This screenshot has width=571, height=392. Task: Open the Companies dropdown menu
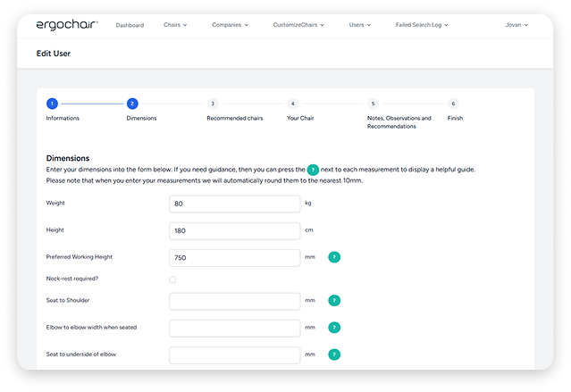(x=231, y=25)
